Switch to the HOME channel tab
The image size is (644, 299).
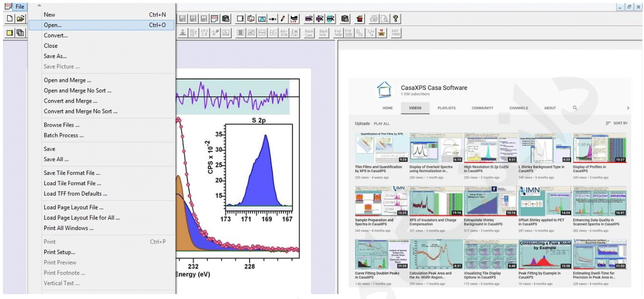tap(388, 108)
